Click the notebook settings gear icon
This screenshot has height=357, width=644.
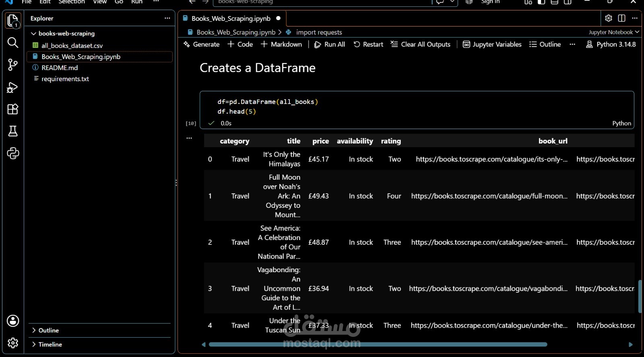coord(609,18)
